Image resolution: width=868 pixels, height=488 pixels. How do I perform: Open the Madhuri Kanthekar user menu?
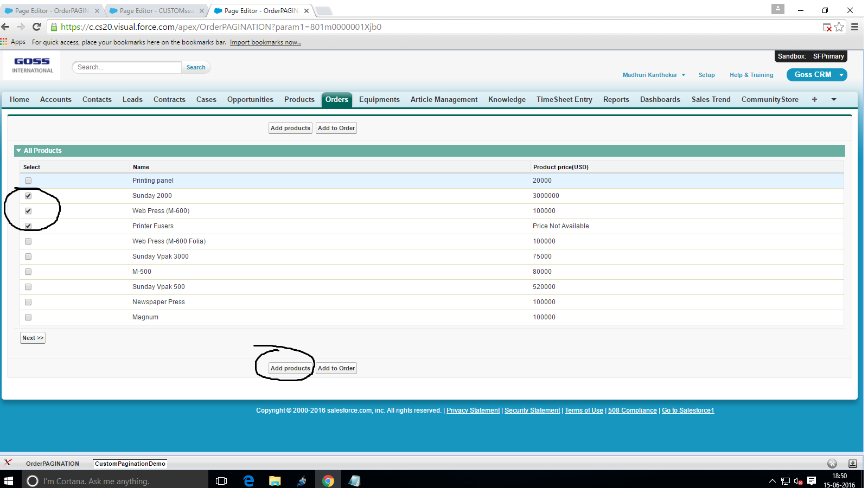(654, 75)
